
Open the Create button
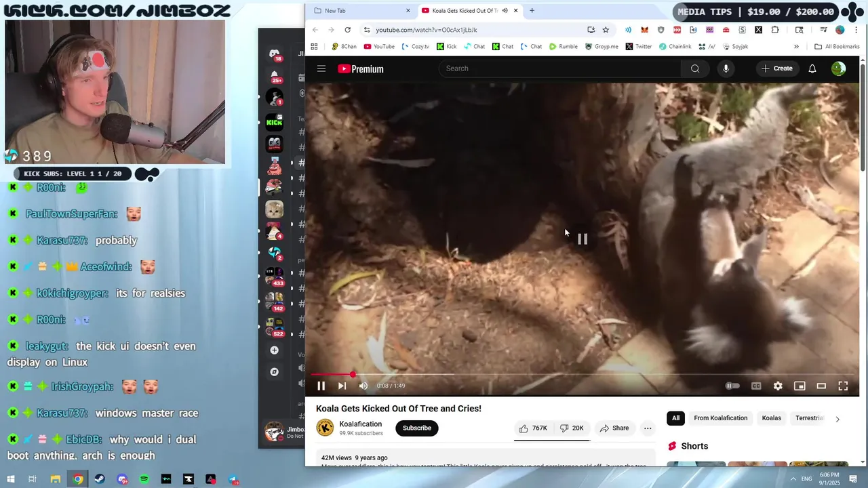(x=776, y=68)
